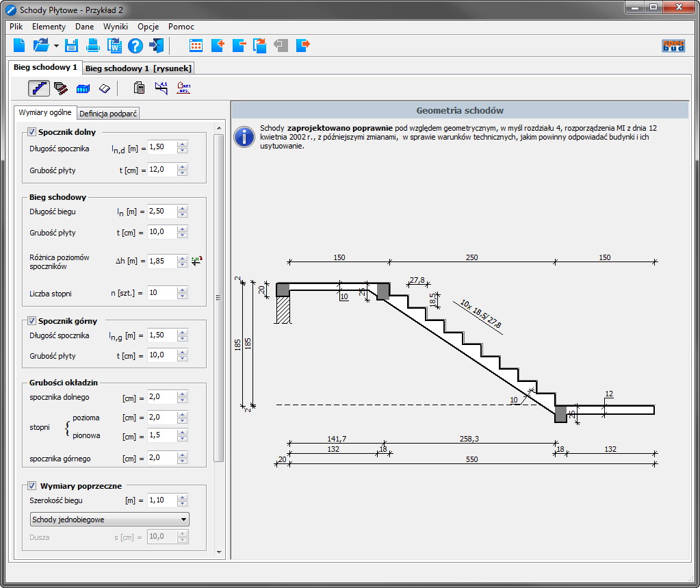Click the blue add element (plus) icon
This screenshot has height=588, width=700.
218,46
